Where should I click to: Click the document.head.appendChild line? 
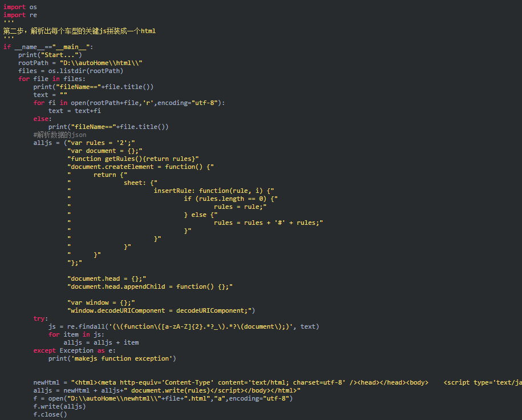click(150, 287)
